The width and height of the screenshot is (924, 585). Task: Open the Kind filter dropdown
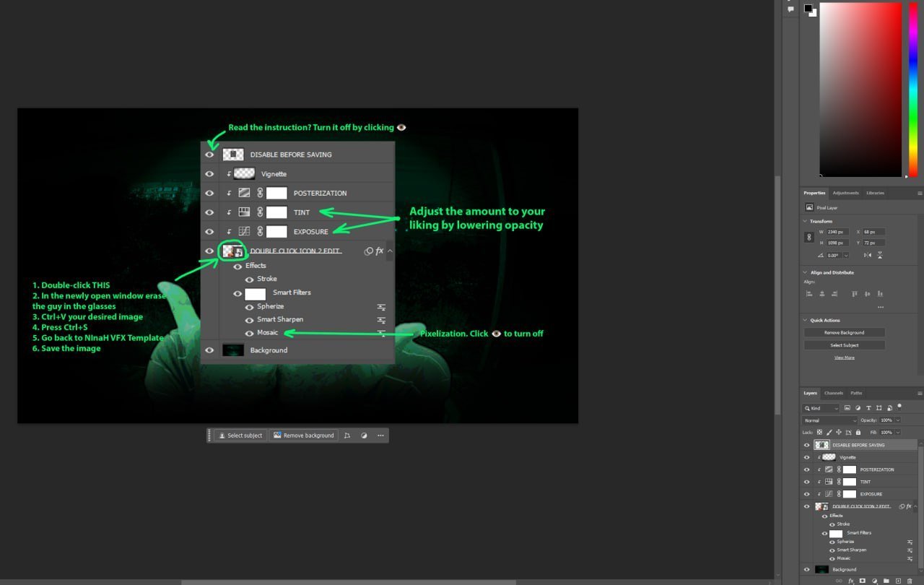pyautogui.click(x=821, y=408)
